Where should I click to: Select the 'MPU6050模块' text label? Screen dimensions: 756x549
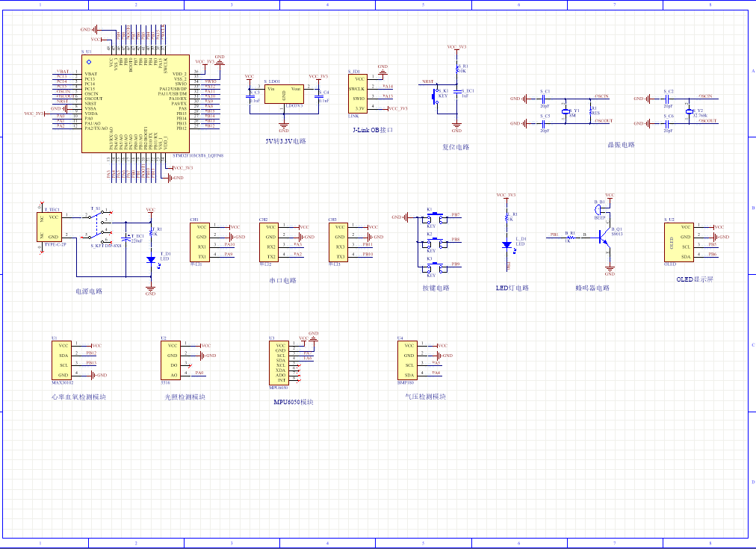(293, 402)
